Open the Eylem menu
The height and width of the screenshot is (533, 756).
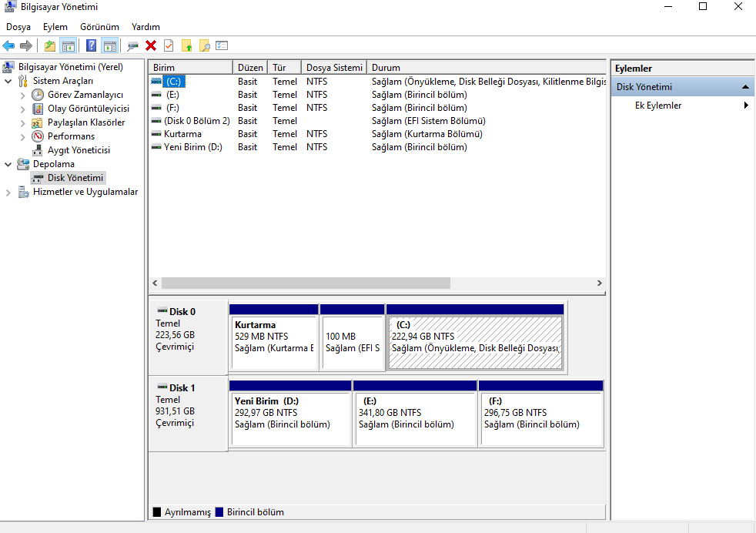(55, 27)
